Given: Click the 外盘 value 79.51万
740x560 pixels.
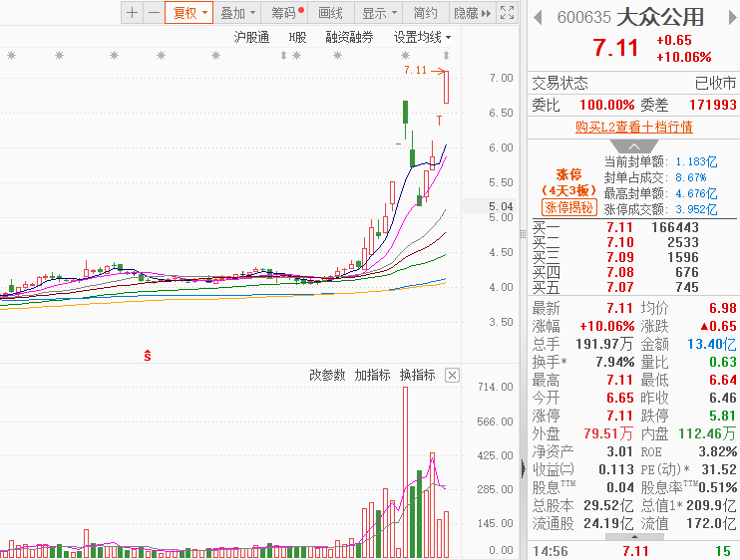Looking at the screenshot, I should tap(608, 433).
